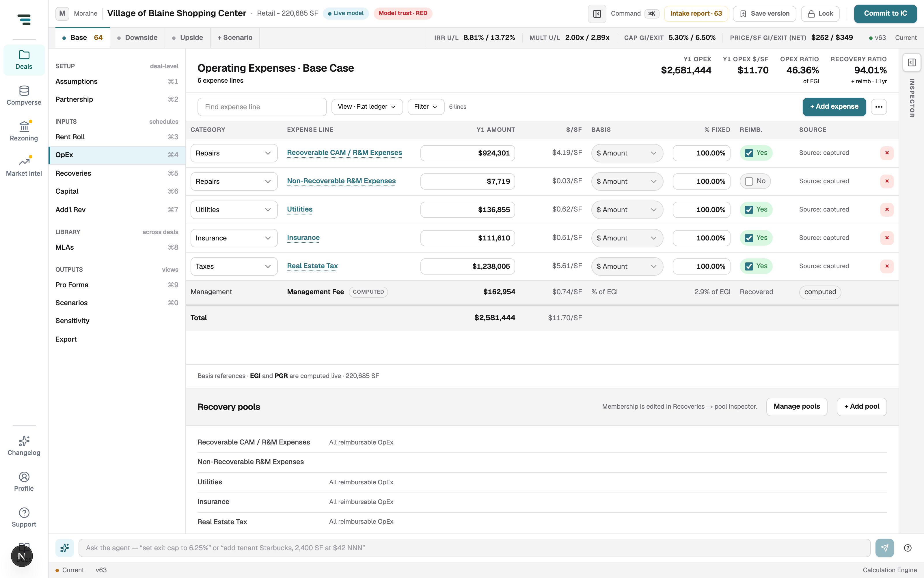Viewport: 924px width, 578px height.
Task: Delete the Utilities expense row
Action: 886,210
